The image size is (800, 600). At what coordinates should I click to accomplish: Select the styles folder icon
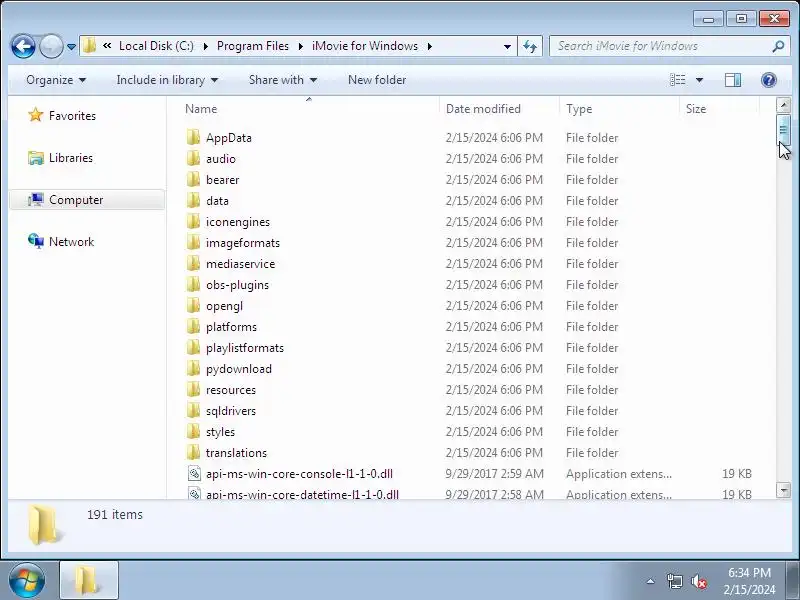tap(193, 431)
